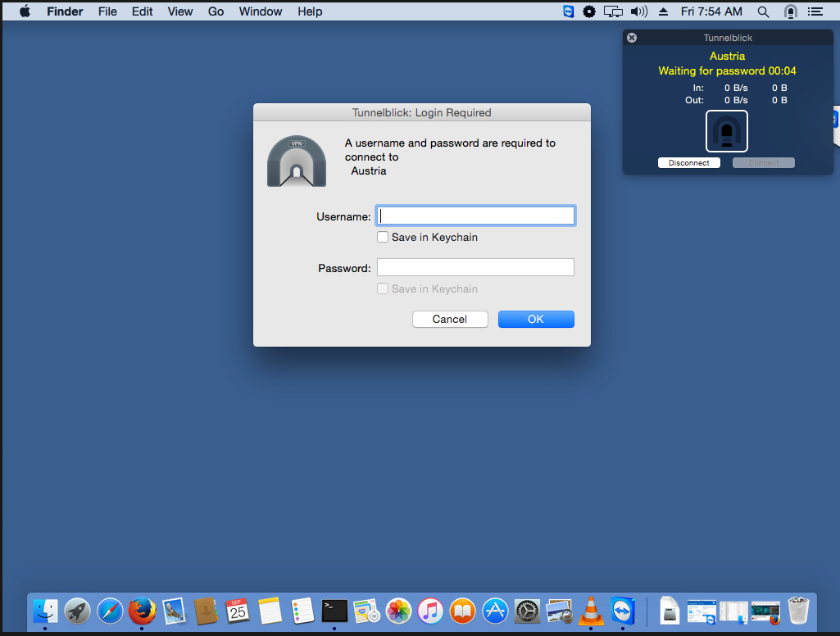Open the yellow Notes app in dock

(x=270, y=611)
